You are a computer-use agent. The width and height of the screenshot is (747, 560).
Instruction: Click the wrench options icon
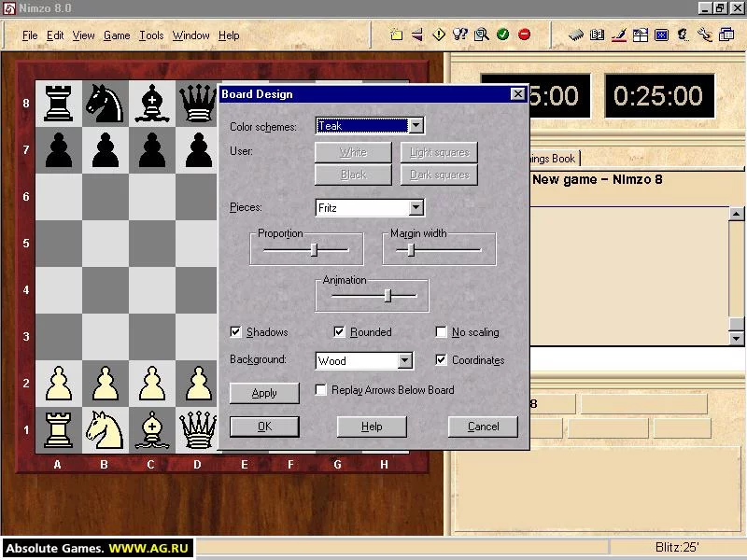(704, 35)
